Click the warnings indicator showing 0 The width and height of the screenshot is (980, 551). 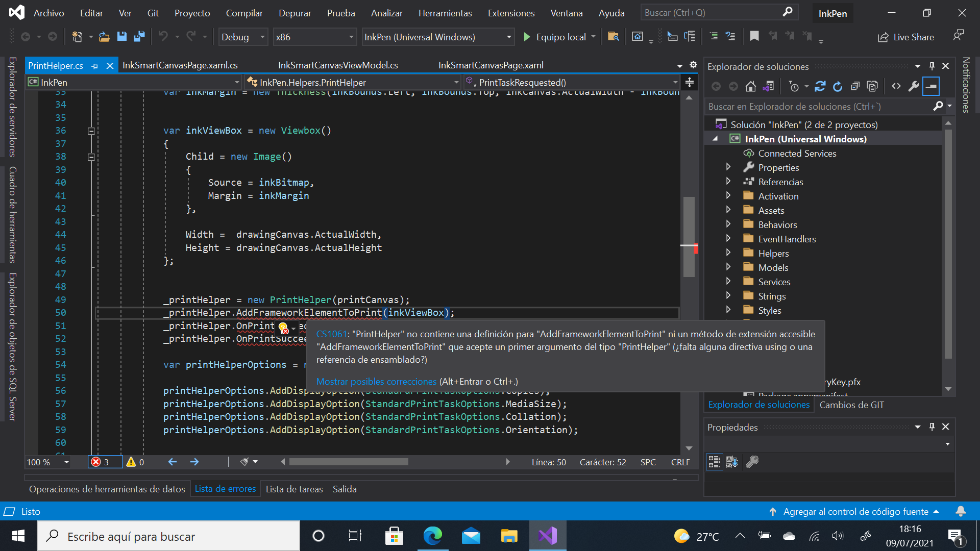(135, 462)
